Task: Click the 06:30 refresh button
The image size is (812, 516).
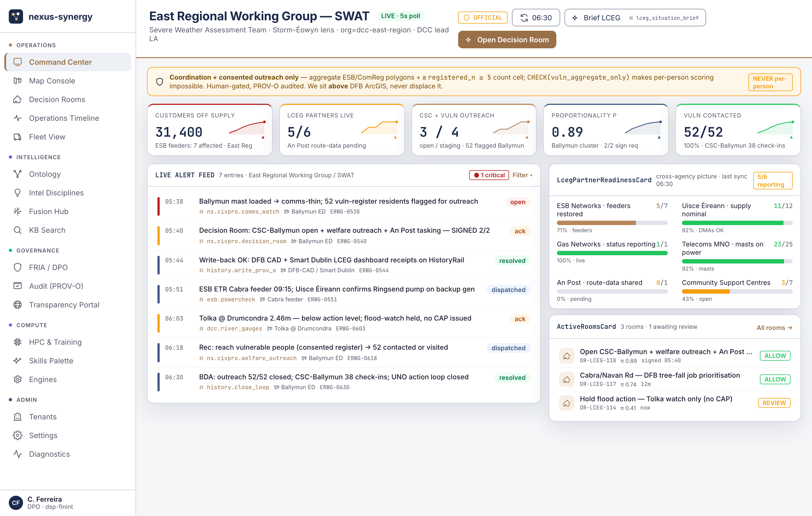Action: tap(536, 18)
